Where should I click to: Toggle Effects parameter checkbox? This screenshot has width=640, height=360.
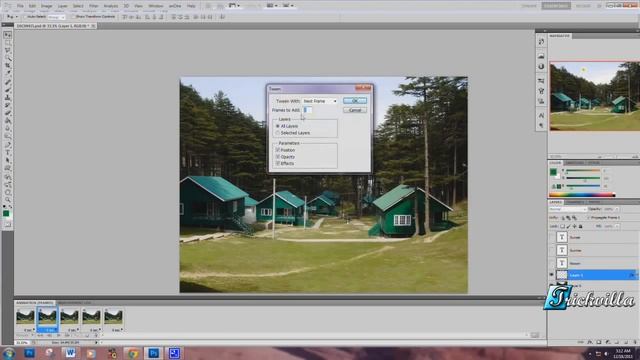click(x=278, y=163)
